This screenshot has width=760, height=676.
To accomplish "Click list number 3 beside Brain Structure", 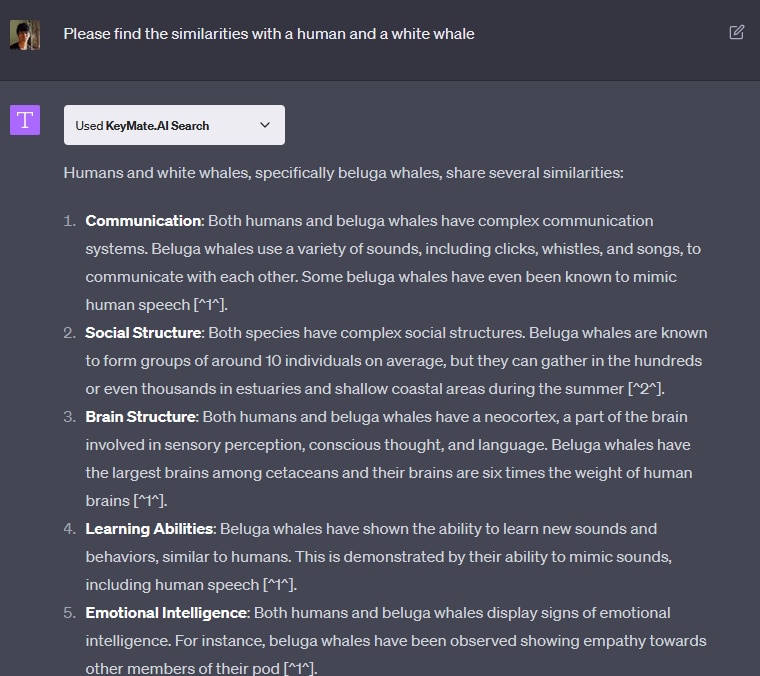I will tap(70, 416).
